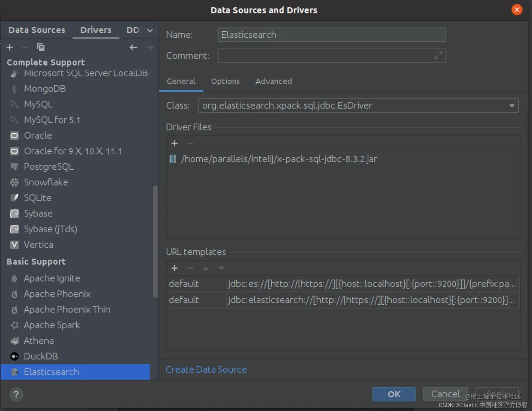532x411 pixels.
Task: Open the Class driver dropdown
Action: [512, 105]
